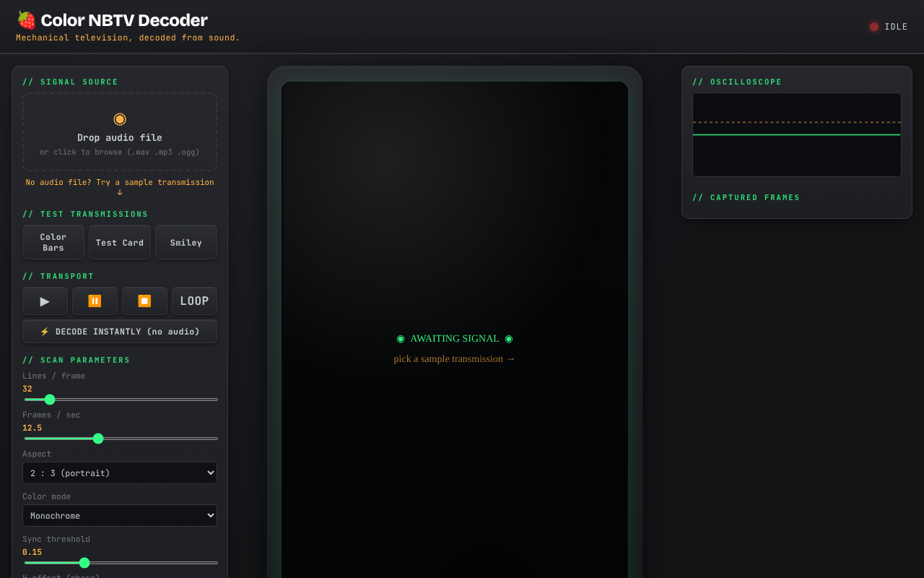Click the Color NBTV Decoder title
The height and width of the screenshot is (578, 924).
click(124, 20)
